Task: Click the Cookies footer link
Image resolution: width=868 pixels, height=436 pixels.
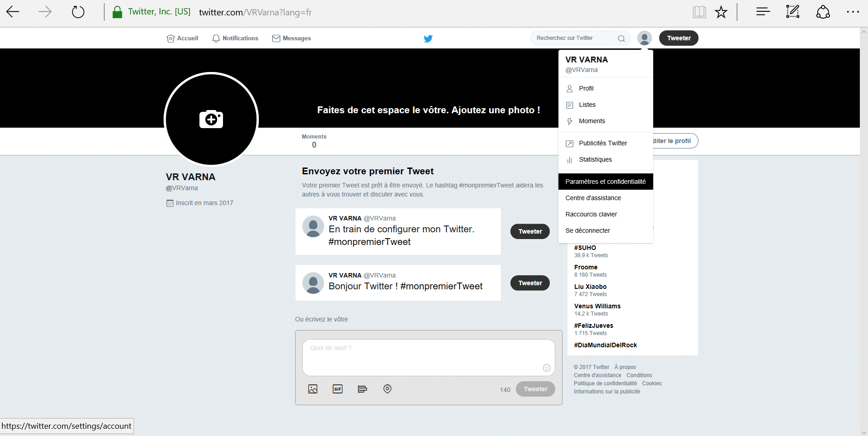Action: point(652,383)
